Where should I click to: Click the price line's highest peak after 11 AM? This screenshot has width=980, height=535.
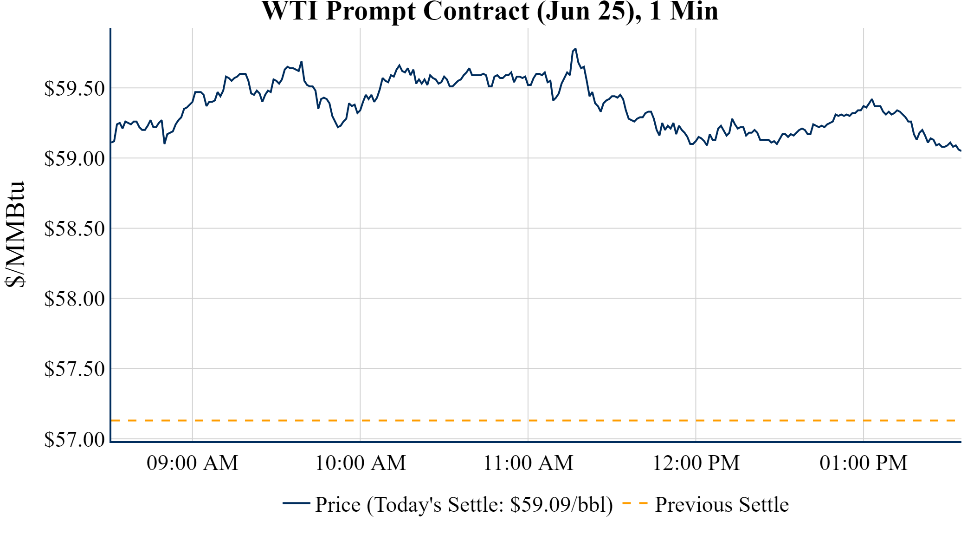click(575, 49)
